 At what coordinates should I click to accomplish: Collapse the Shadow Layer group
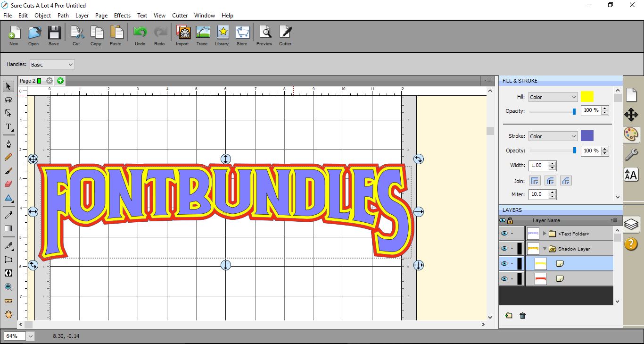(545, 249)
